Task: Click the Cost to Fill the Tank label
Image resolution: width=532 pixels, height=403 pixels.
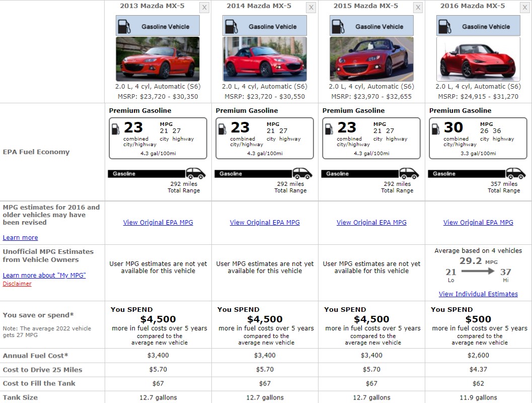Action: (x=39, y=383)
